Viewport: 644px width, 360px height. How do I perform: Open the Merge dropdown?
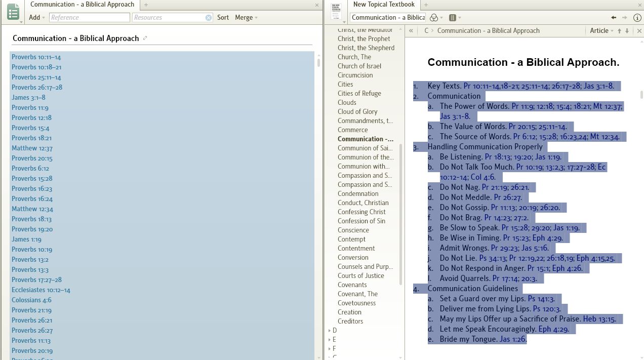[x=243, y=17]
